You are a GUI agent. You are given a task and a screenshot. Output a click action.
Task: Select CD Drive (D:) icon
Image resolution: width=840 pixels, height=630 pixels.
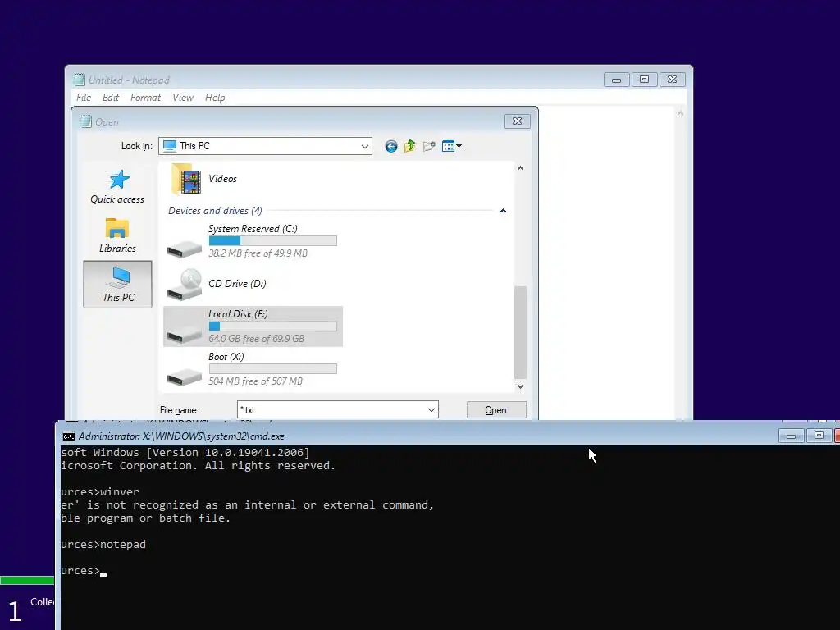point(185,285)
